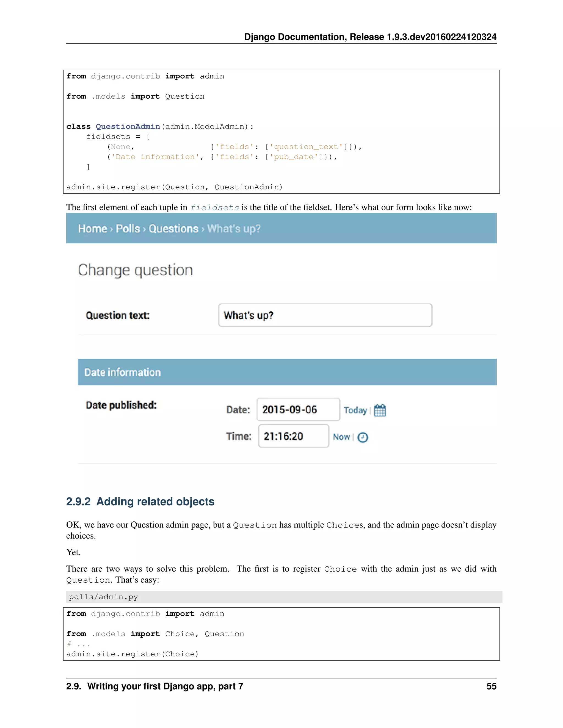Click the standalone 'Yet.' paragraph
The image size is (563, 728).
click(x=73, y=552)
